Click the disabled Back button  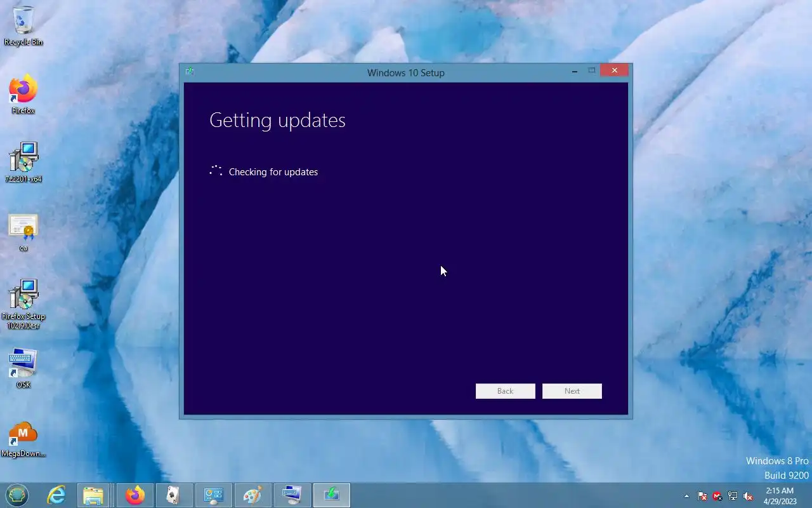pos(506,391)
